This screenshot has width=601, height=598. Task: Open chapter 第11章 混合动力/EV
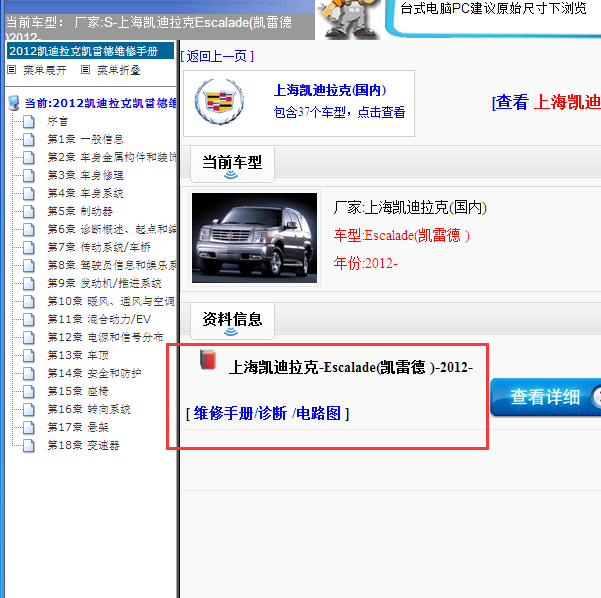[99, 320]
